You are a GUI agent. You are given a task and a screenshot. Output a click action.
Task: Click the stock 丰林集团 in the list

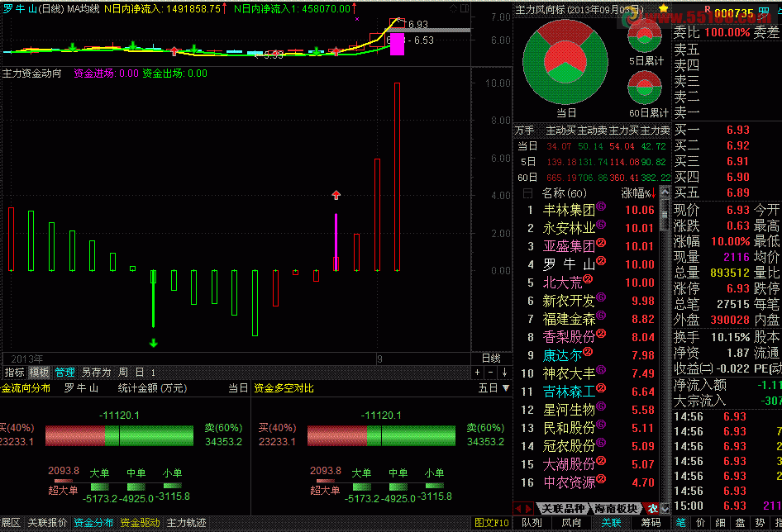coord(569,210)
